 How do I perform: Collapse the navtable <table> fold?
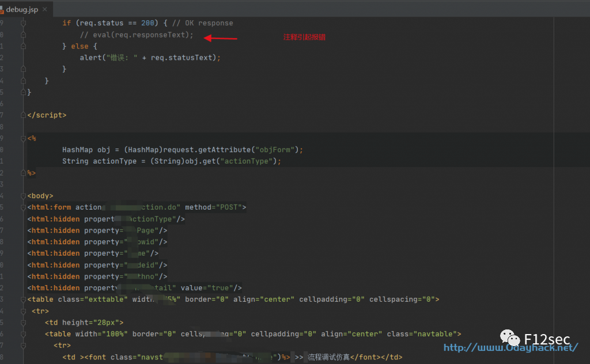point(23,334)
